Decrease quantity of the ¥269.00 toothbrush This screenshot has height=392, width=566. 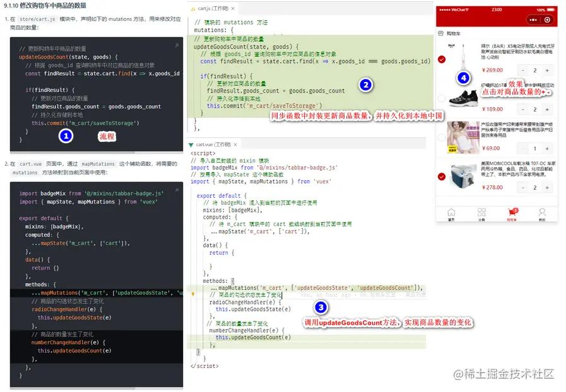[x=522, y=71]
